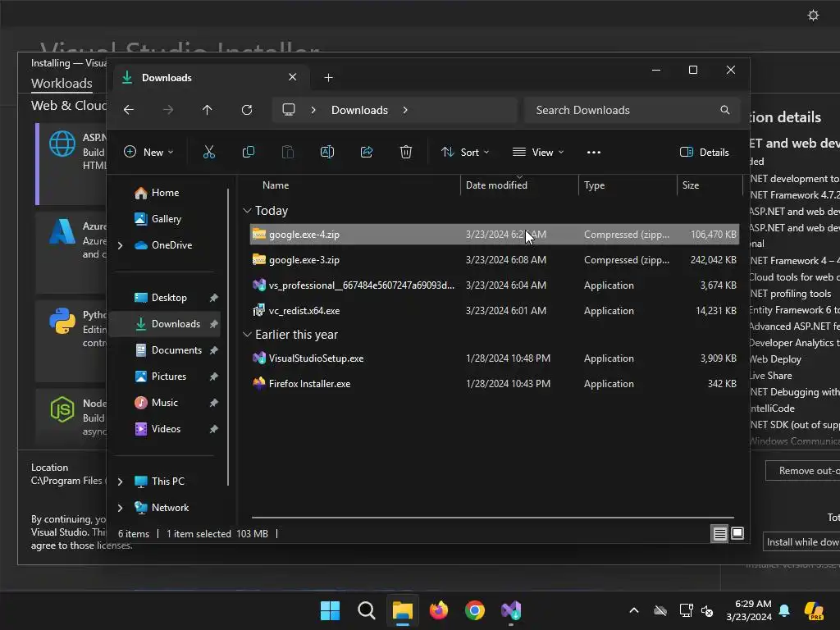
Task: Collapse the Today group
Action: pyautogui.click(x=247, y=211)
